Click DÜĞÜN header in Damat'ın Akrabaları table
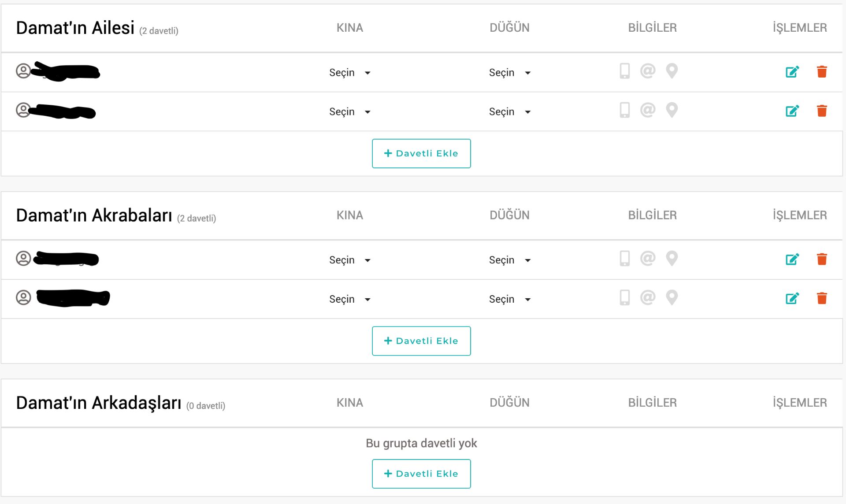Image resolution: width=846 pixels, height=504 pixels. point(510,215)
